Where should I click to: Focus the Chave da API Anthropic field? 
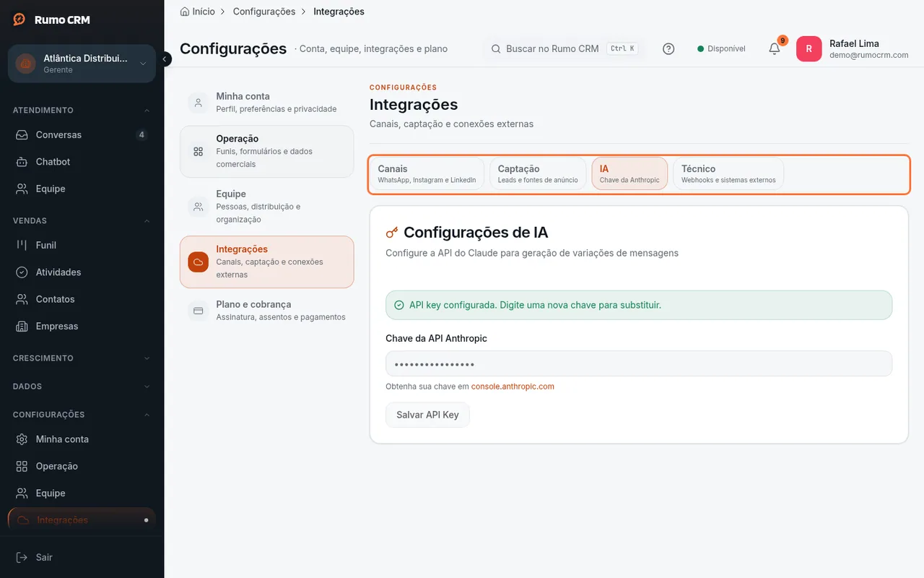click(x=639, y=363)
